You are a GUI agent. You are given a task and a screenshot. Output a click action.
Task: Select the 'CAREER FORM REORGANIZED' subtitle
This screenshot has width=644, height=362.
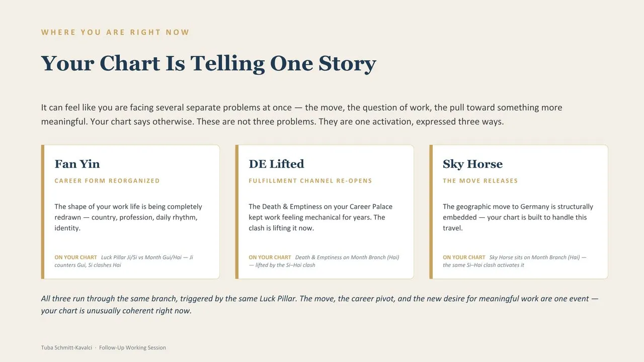coord(107,180)
